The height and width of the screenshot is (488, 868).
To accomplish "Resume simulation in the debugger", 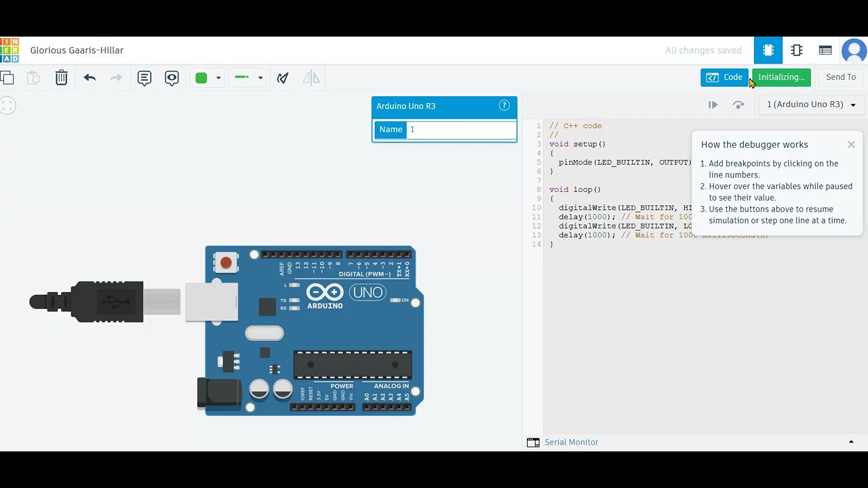I will coord(713,105).
